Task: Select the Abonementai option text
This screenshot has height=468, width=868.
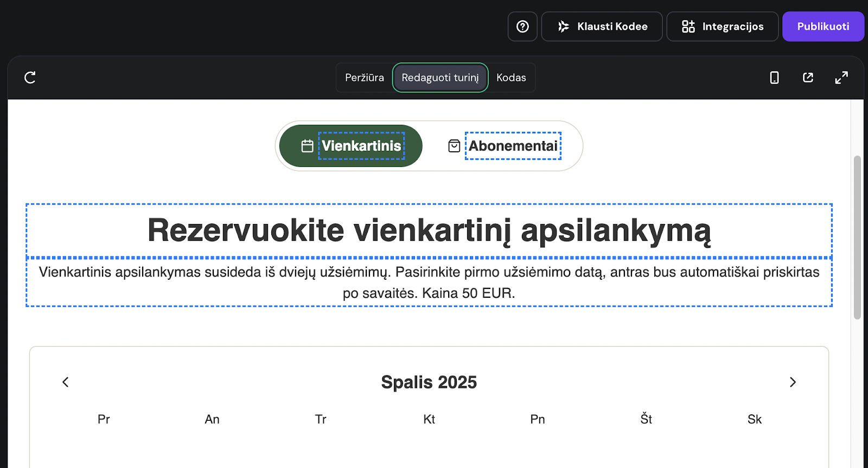Action: [513, 146]
